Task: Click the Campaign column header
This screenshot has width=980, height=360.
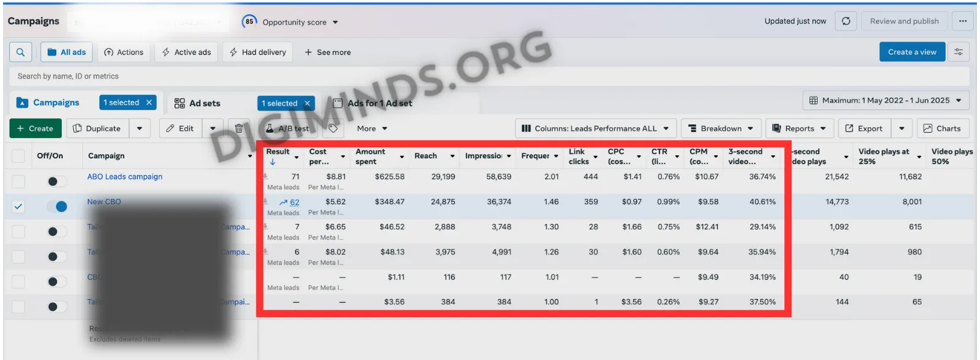Action: 106,156
